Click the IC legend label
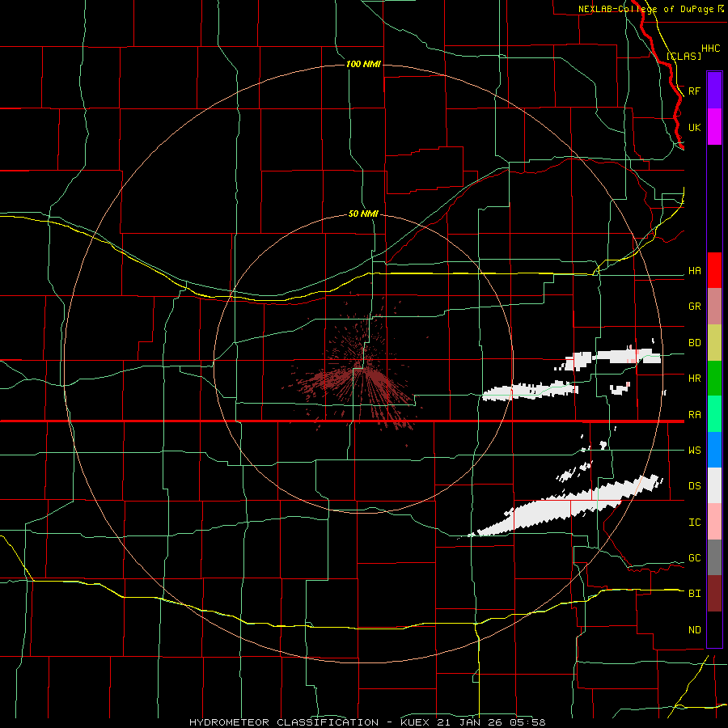The image size is (728, 728). pyautogui.click(x=695, y=523)
